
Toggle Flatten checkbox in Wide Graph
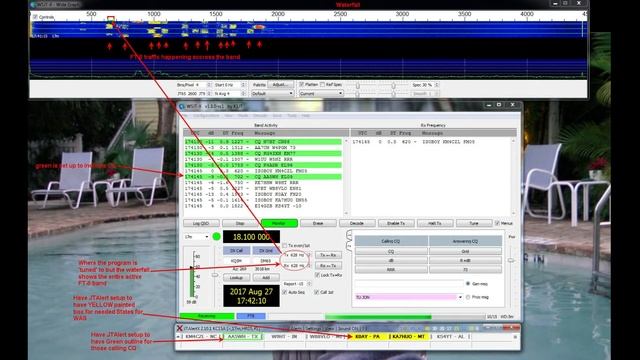click(x=301, y=84)
